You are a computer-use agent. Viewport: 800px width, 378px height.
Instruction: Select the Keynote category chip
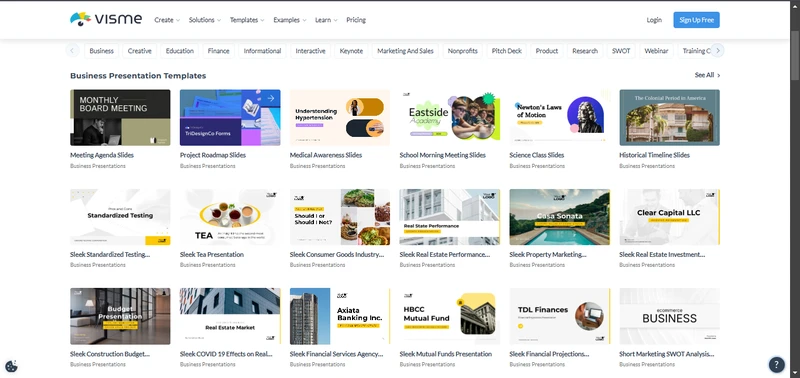coord(351,51)
